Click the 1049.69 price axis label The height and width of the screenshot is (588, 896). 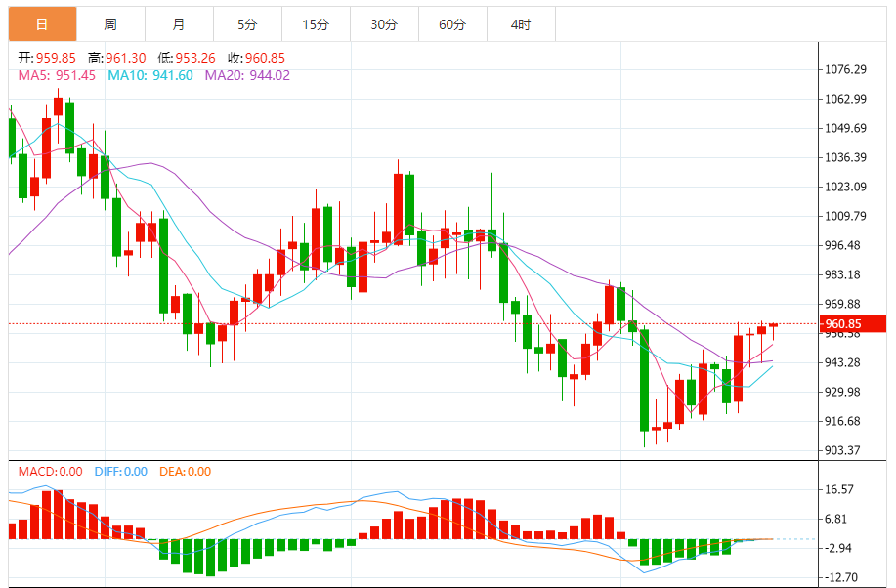[845, 128]
